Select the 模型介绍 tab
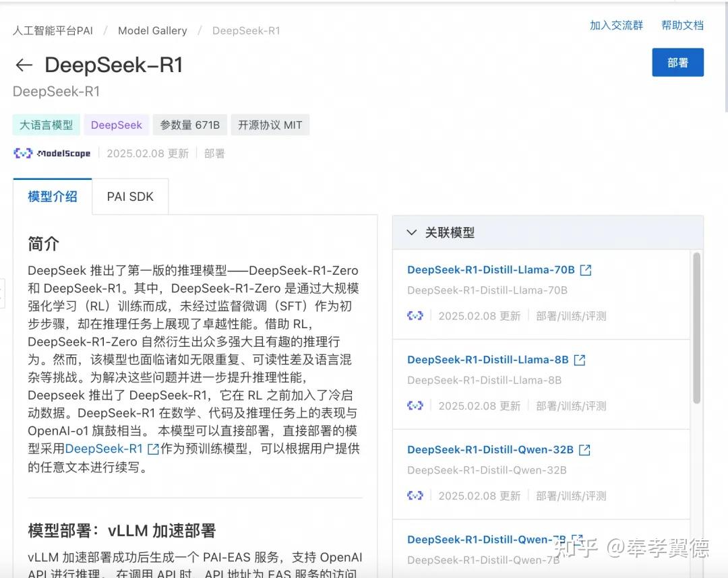The width and height of the screenshot is (728, 578). click(x=52, y=196)
